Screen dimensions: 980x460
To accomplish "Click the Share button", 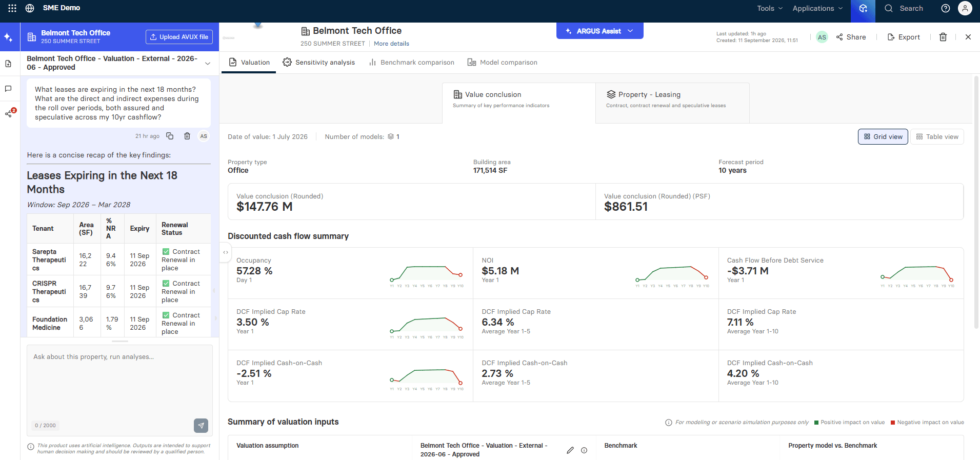I will click(851, 37).
